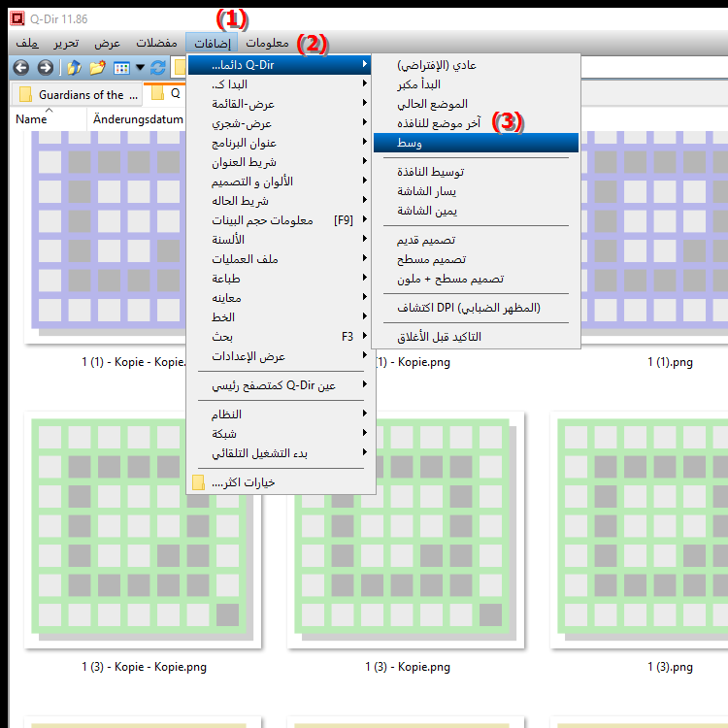This screenshot has width=728, height=728.
Task: Select الموضع الحالي option
Action: pos(476,104)
